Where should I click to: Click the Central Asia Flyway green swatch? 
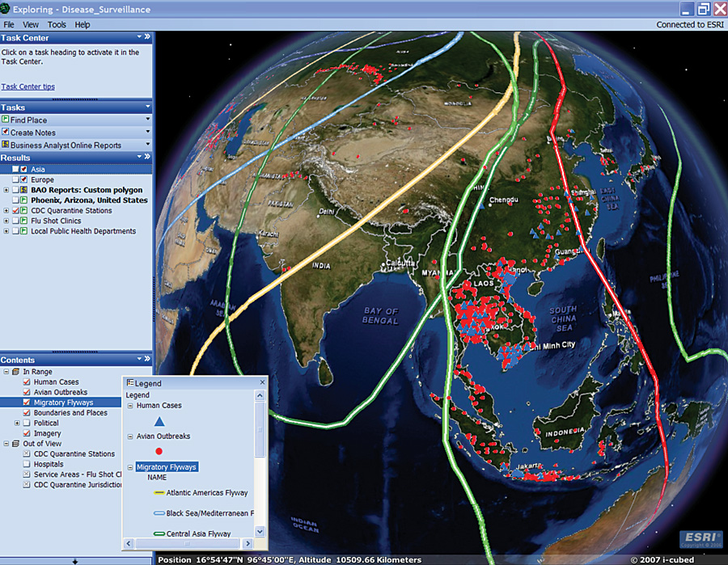click(159, 533)
